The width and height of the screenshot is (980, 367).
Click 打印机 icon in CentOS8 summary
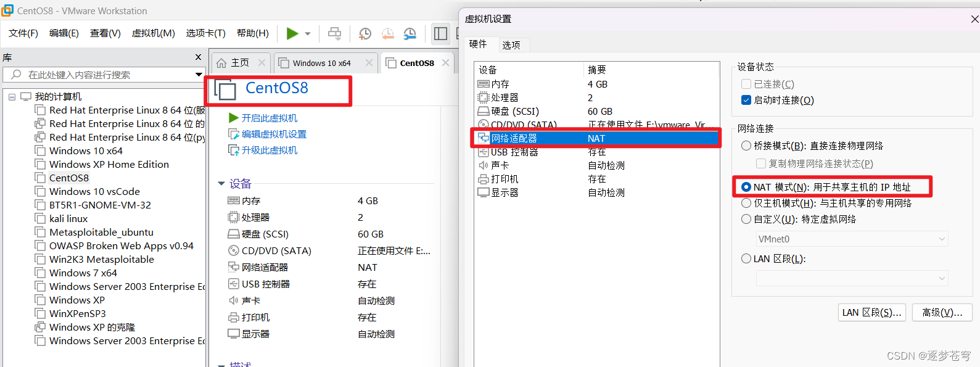234,317
